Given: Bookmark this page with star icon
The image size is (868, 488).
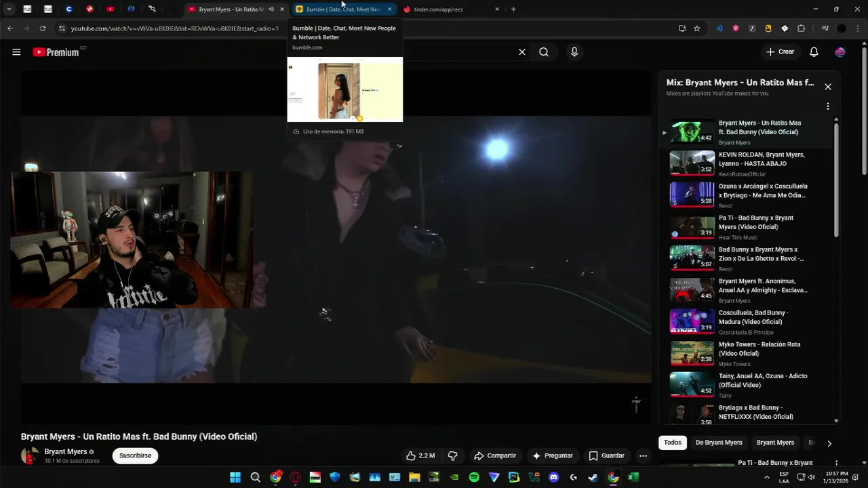Looking at the screenshot, I should 696,28.
